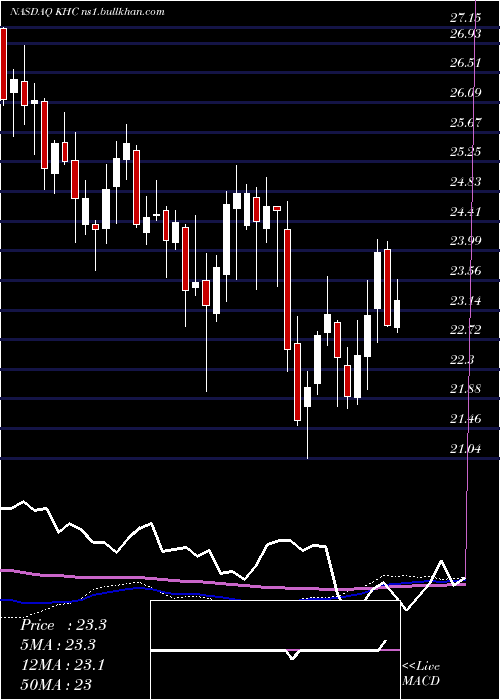Image resolution: width=500 pixels, height=700 pixels.
Task: Click the NASDAQ KHC ns1.bullkhan.com title text
Action: coord(88,12)
